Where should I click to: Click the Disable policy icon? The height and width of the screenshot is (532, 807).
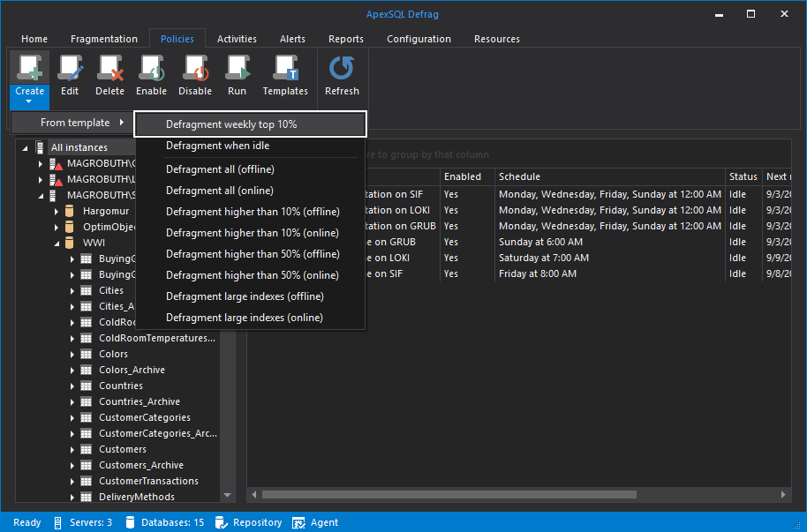pyautogui.click(x=195, y=68)
